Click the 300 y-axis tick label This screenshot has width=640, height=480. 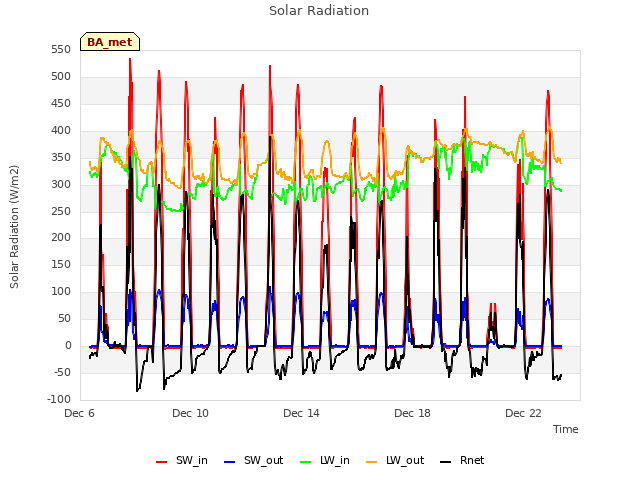[61, 184]
